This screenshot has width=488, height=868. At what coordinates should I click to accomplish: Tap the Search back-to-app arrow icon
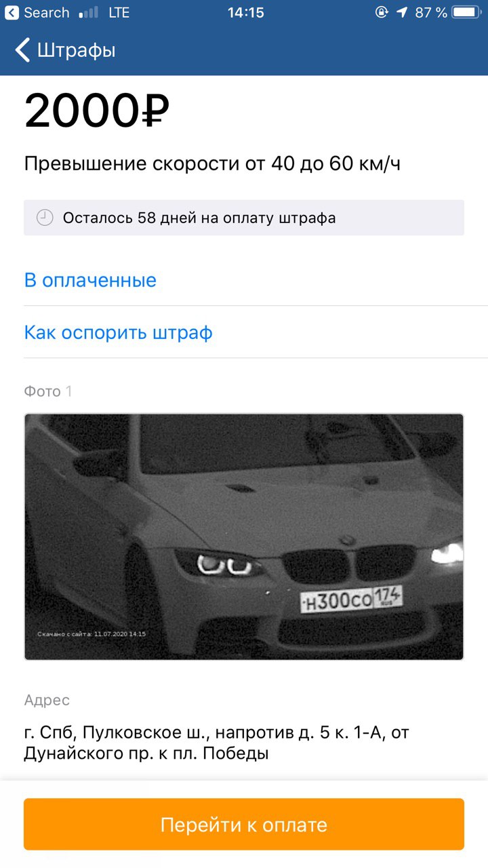[x=12, y=12]
